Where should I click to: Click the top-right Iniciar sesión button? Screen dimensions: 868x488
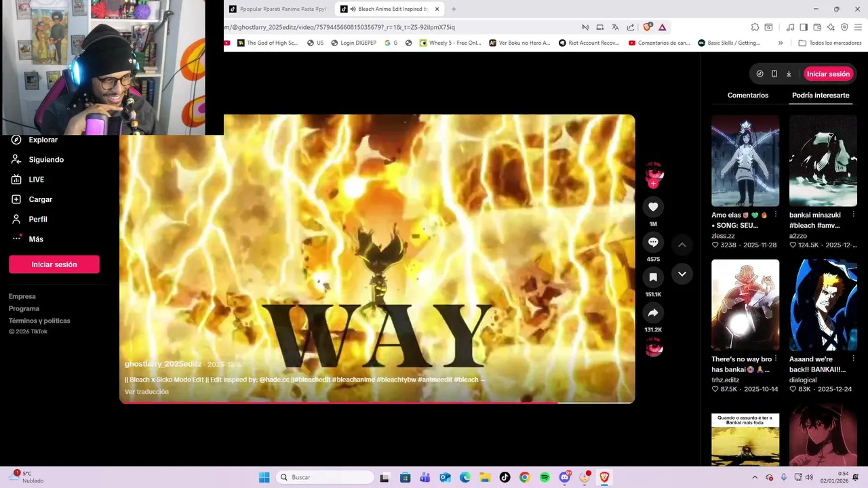(x=828, y=74)
